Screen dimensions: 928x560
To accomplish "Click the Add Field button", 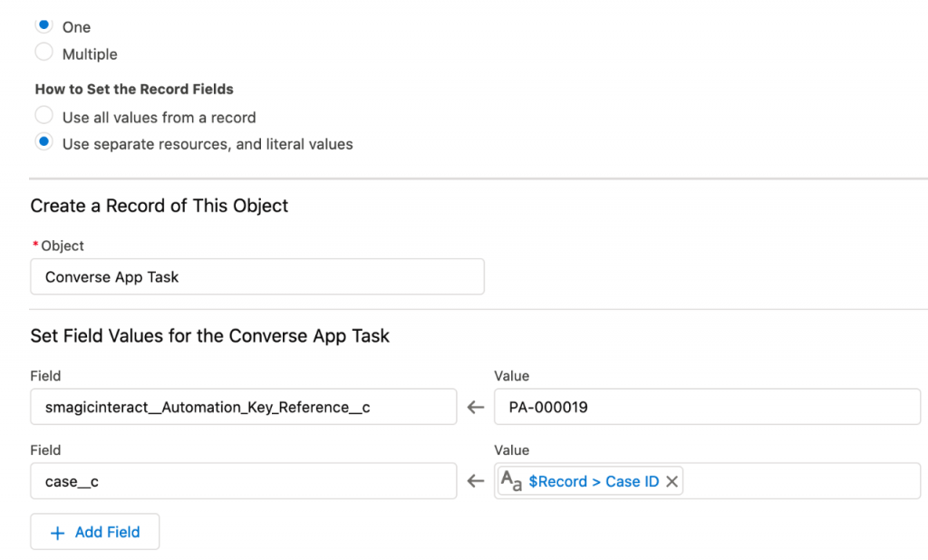I will [x=94, y=532].
